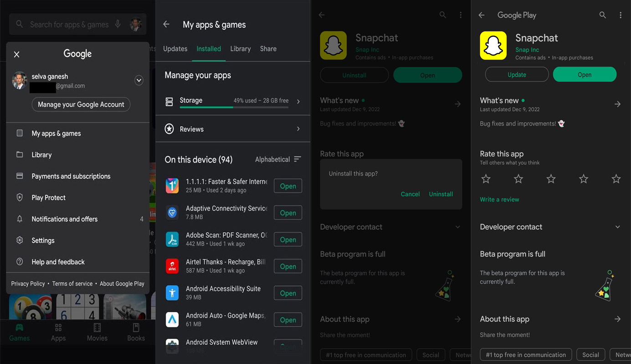Open About this app arrow on Google Play Snapchat page
Screen dimensions: 631x364
click(x=617, y=319)
